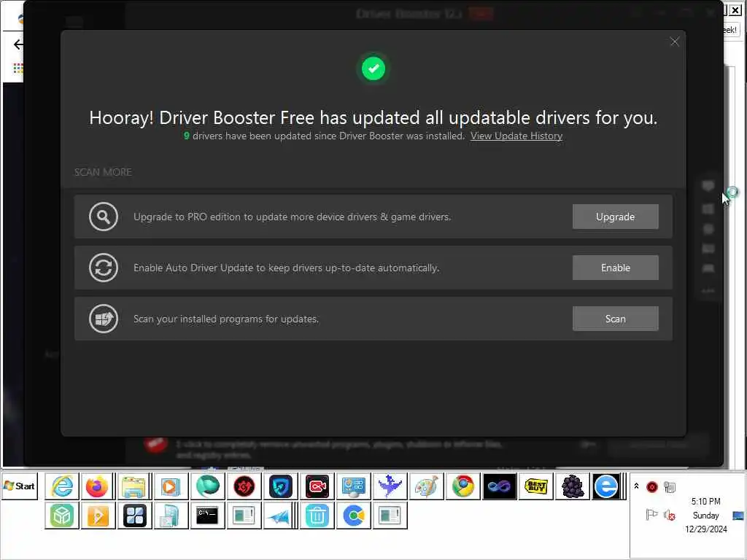Open the blue Edge 'e' icon in the taskbar
Screen dimensions: 747x560
(606, 486)
